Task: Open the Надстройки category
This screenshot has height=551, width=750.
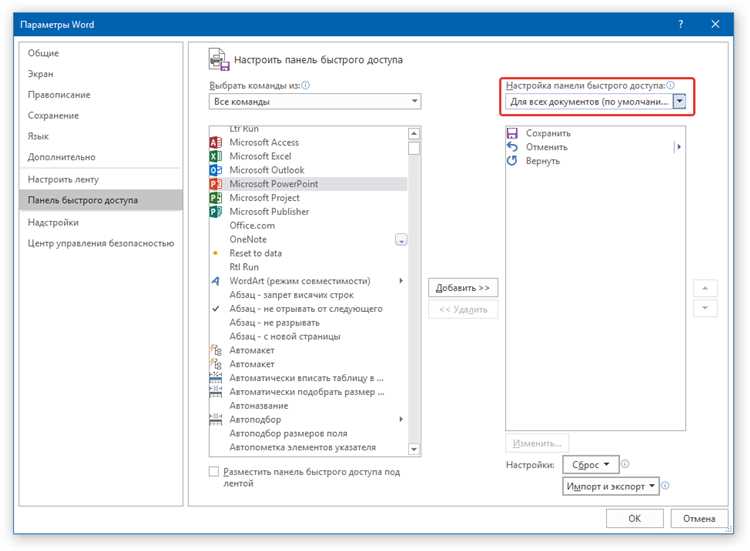Action: [101, 222]
